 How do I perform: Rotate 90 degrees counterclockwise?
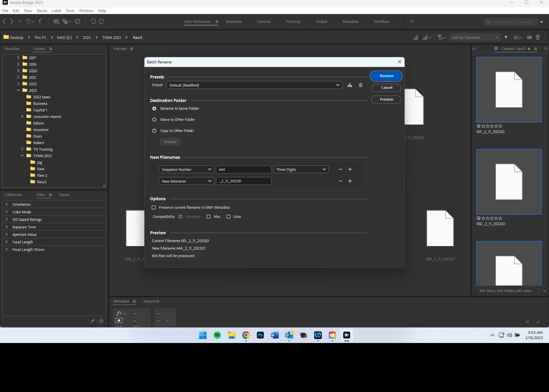[x=93, y=22]
